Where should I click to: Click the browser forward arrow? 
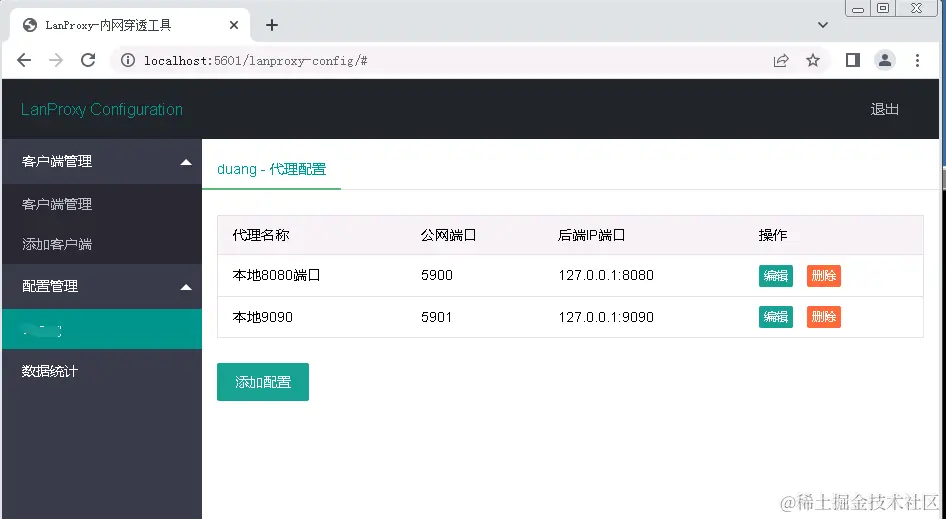tap(56, 60)
